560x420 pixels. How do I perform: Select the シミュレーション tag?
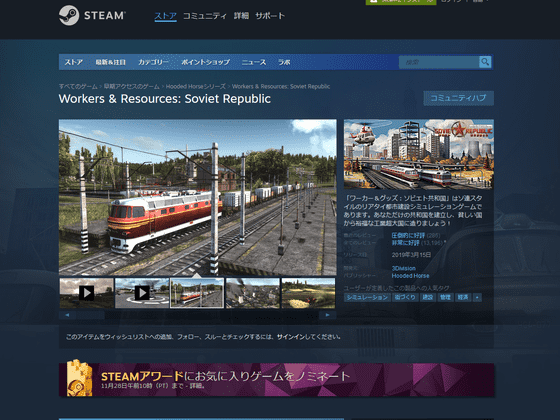367,297
